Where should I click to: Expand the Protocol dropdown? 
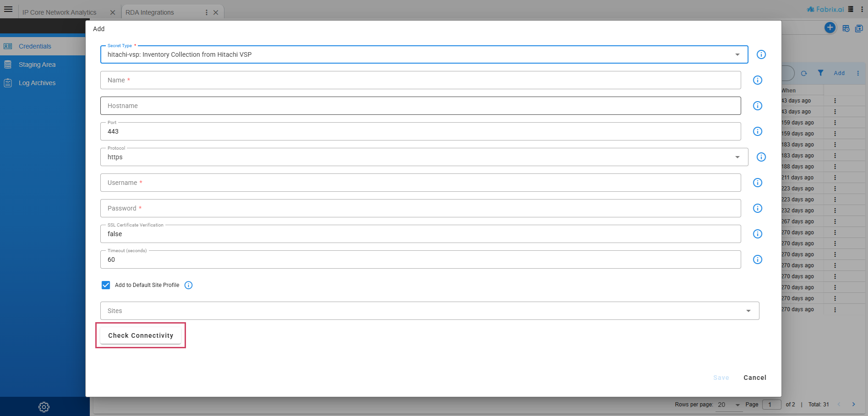(x=424, y=157)
